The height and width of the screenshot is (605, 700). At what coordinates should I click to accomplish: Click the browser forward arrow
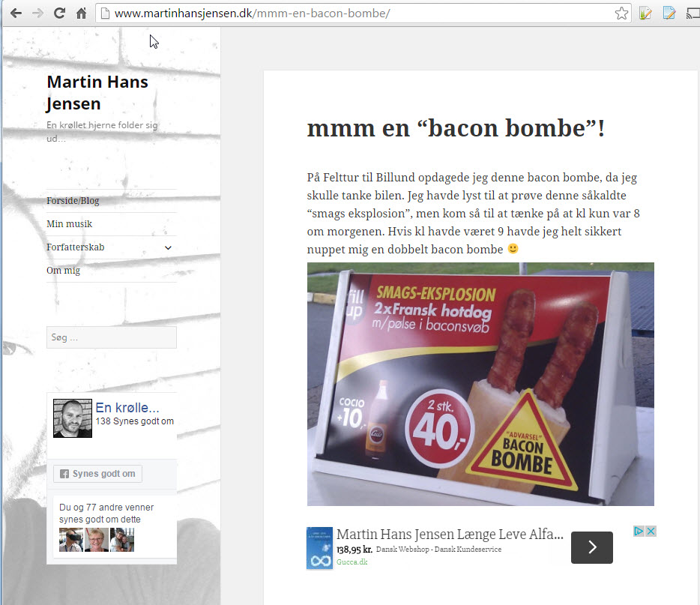37,13
